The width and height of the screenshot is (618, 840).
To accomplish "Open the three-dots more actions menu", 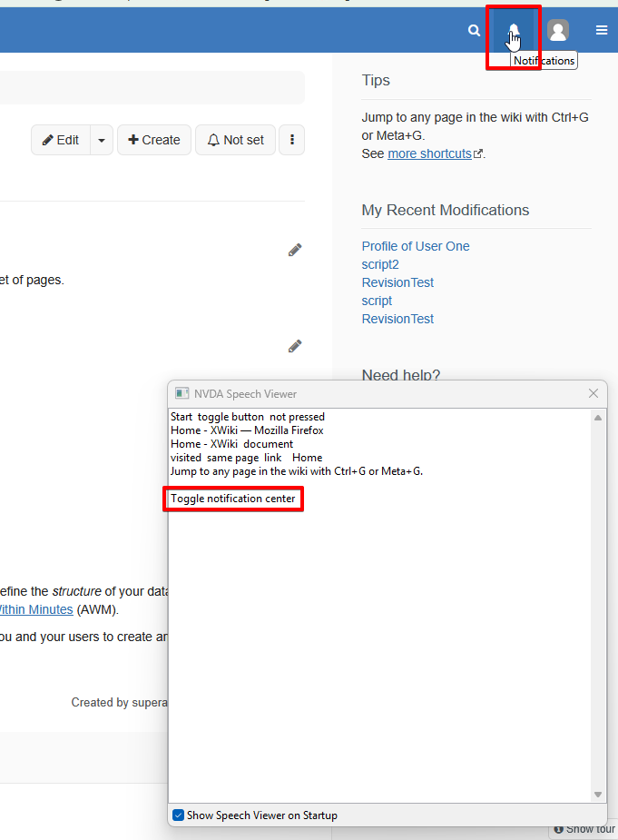I will click(291, 140).
